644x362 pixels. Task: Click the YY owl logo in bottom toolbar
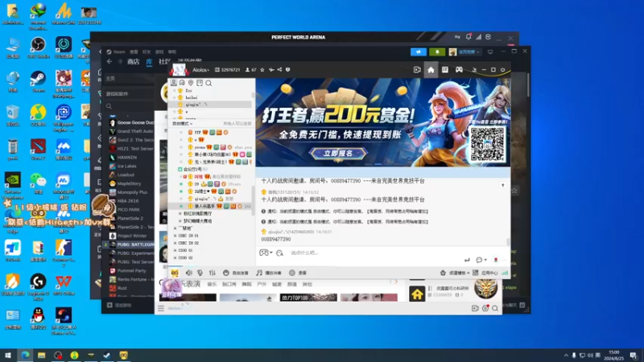(x=175, y=273)
